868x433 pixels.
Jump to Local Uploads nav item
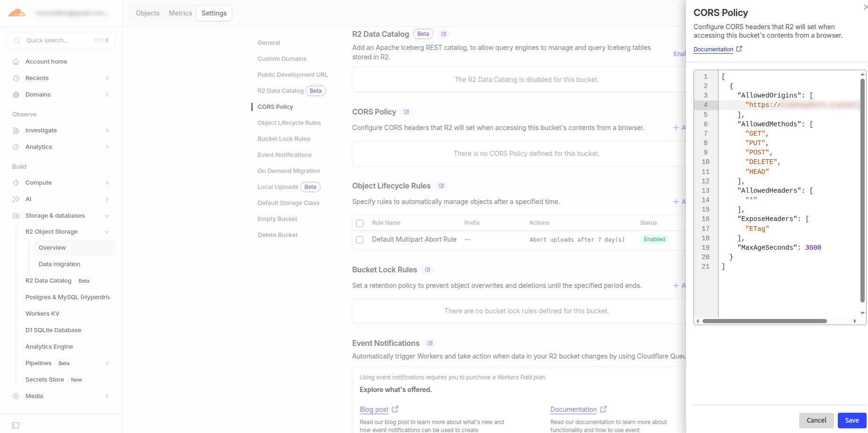tap(278, 187)
